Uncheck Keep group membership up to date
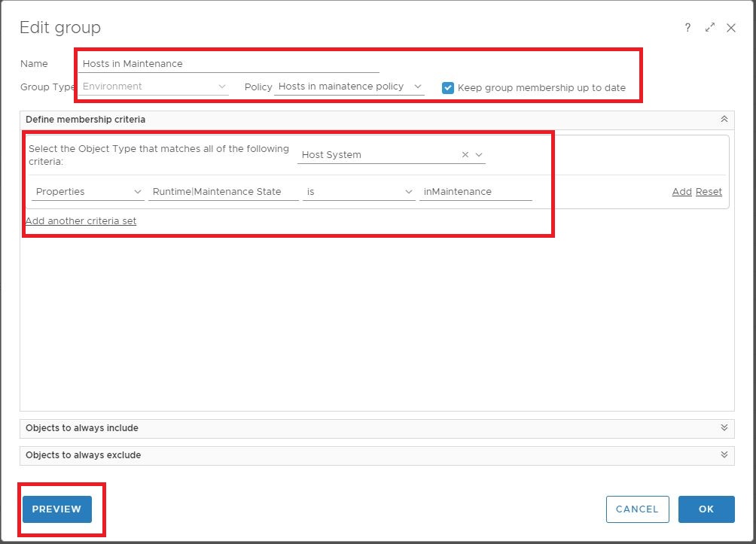This screenshot has width=756, height=544. coord(448,87)
